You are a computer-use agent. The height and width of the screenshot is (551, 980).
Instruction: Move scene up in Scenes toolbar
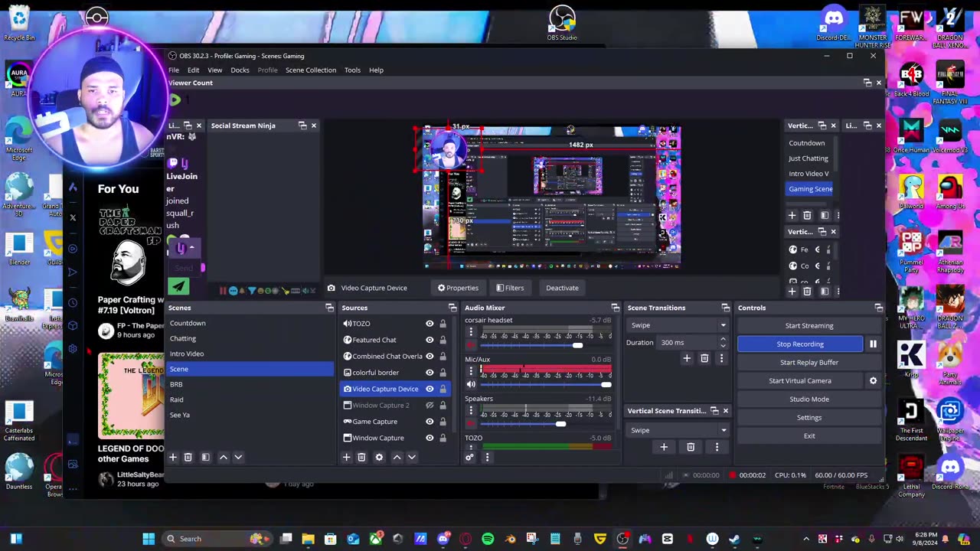[224, 457]
